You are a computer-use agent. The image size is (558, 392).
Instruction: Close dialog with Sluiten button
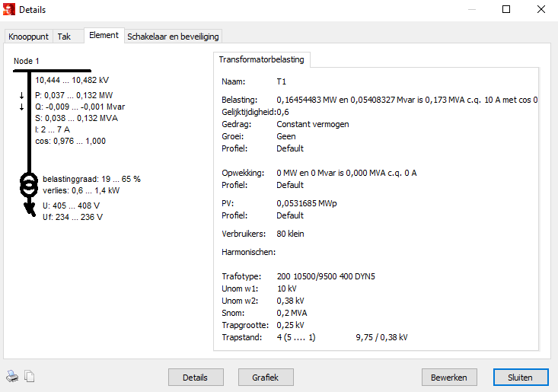pyautogui.click(x=521, y=378)
